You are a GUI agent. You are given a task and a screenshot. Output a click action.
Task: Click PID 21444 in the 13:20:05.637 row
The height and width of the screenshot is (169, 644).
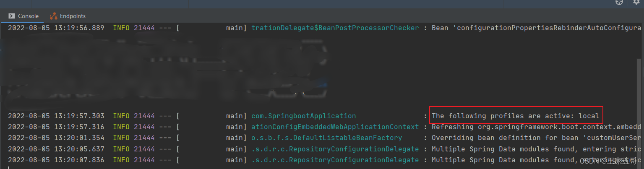coord(144,149)
